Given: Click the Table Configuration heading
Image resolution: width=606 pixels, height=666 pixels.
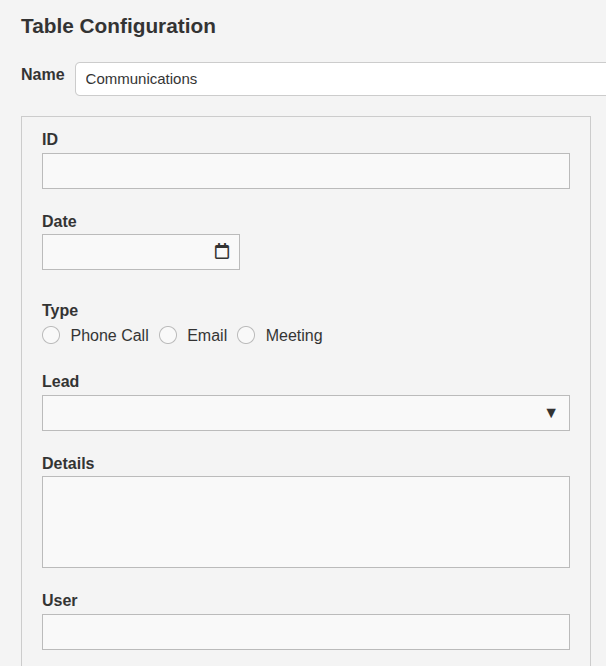Looking at the screenshot, I should coord(118,26).
